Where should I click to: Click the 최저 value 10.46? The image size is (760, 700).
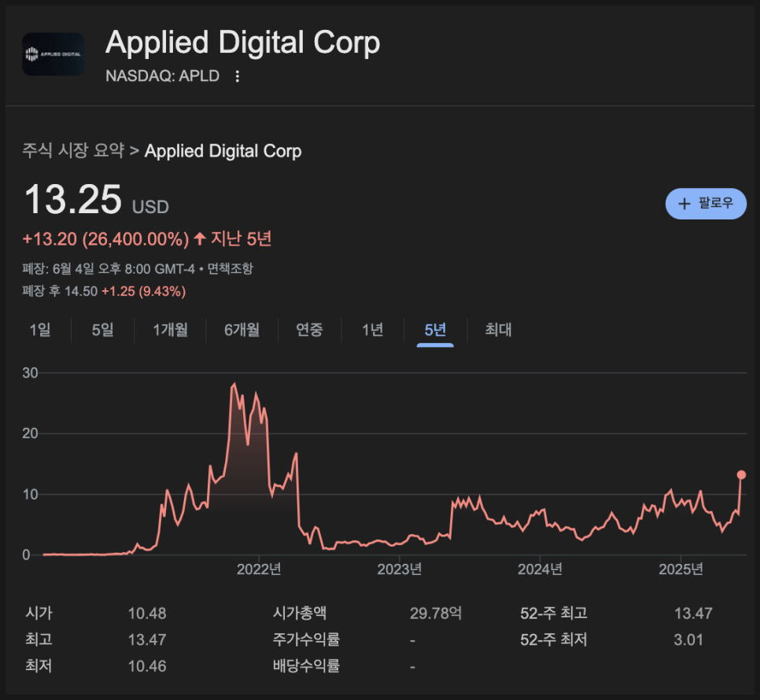coord(147,667)
